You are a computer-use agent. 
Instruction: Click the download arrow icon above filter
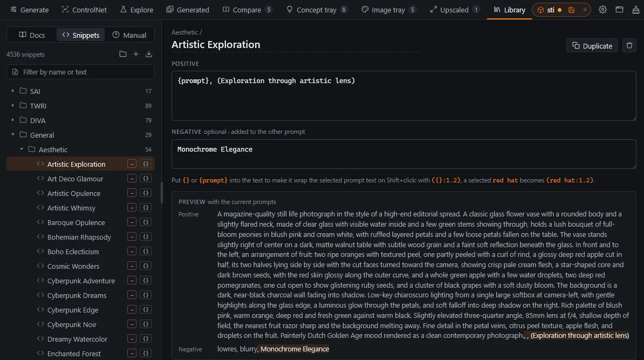coord(149,54)
